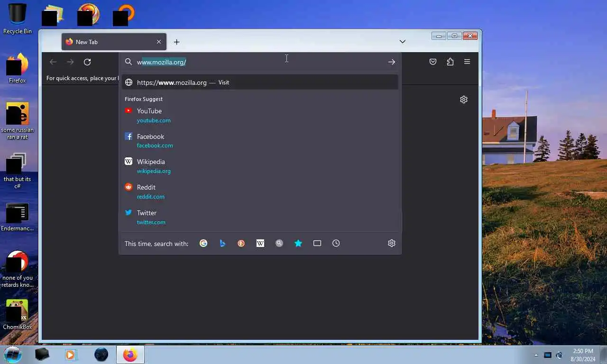Open the Firefox desktop shortcut
This screenshot has height=364, width=607.
click(x=18, y=68)
